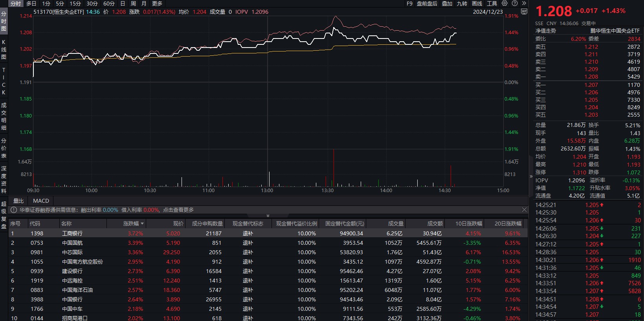Sort by 涨跌幅 column dropdown arrow
This screenshot has width=644, height=321.
click(142, 224)
